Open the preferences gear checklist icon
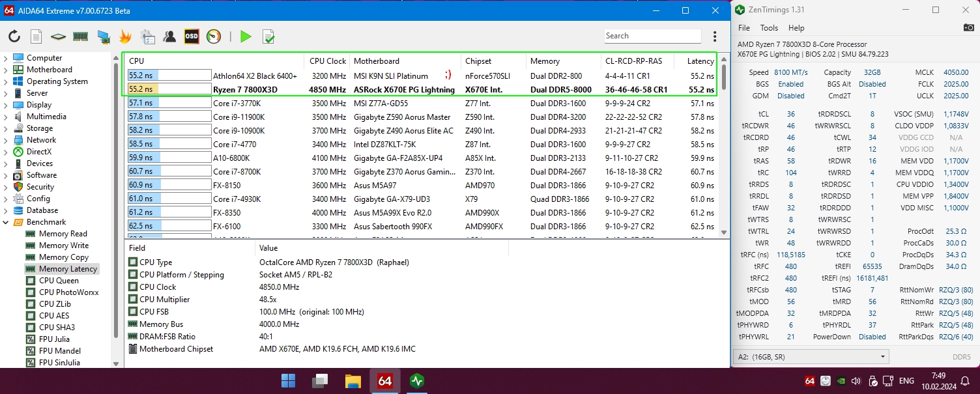The image size is (980, 394). click(147, 36)
